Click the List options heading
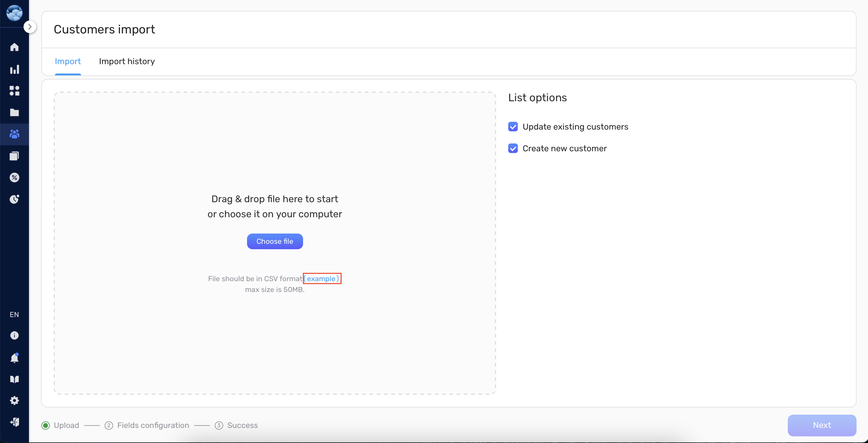This screenshot has height=443, width=868. click(538, 98)
